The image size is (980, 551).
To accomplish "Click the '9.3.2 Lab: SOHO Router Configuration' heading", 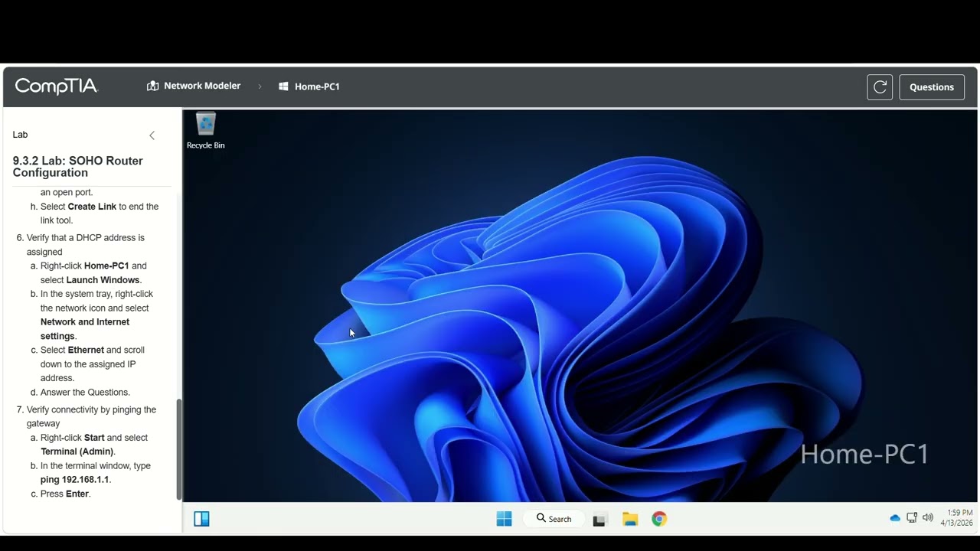I will tap(78, 167).
